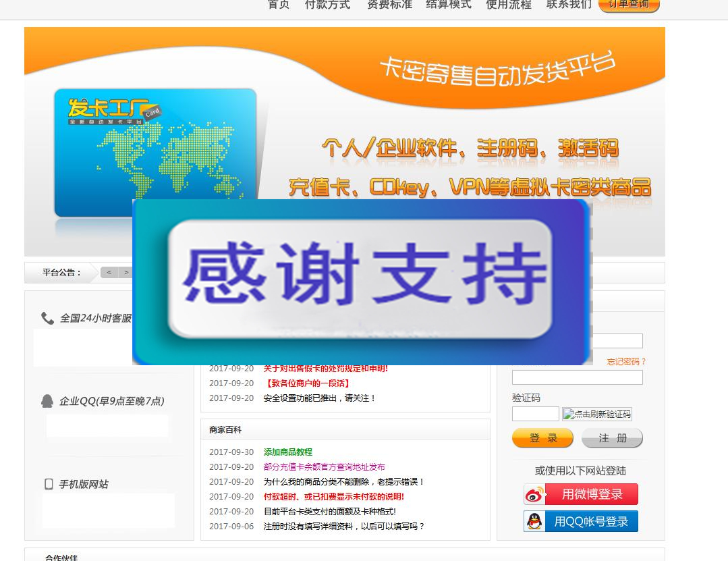Click the previous arrow in 平台公告 bar
This screenshot has width=728, height=561.
pos(109,273)
